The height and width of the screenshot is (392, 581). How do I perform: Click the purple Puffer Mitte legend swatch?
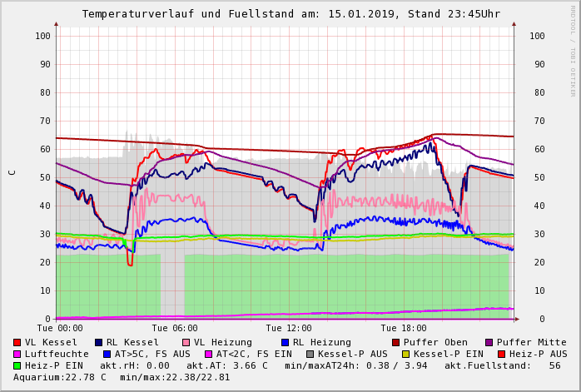coord(489,342)
